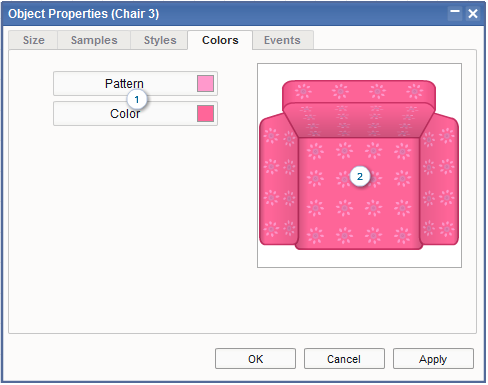Click the Pattern button
Viewport: 488px width, 385px height.
pos(135,83)
